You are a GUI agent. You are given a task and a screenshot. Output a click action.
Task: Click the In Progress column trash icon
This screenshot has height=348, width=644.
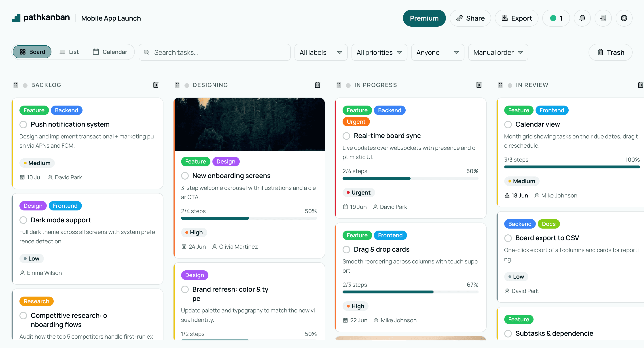click(x=479, y=85)
